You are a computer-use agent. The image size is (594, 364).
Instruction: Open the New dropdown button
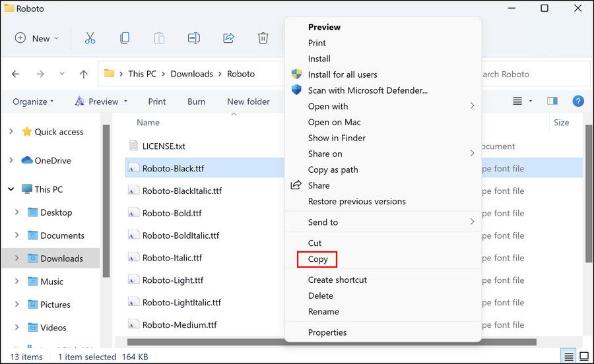point(36,38)
